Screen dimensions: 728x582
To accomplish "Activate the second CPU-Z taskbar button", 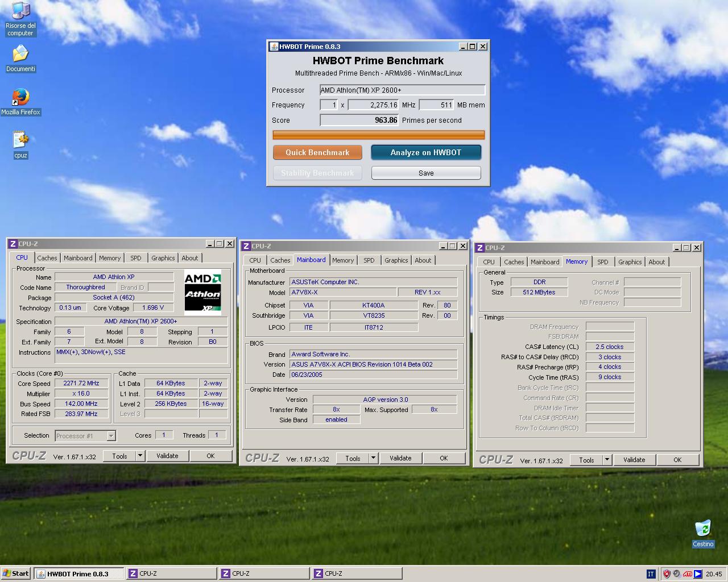I will point(264,573).
